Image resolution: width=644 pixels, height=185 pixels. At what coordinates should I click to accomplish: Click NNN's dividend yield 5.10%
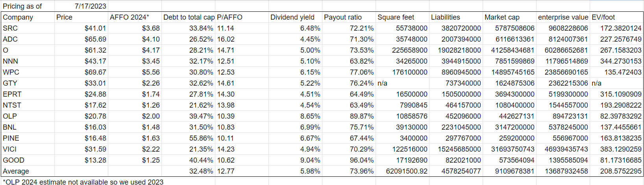(310, 61)
